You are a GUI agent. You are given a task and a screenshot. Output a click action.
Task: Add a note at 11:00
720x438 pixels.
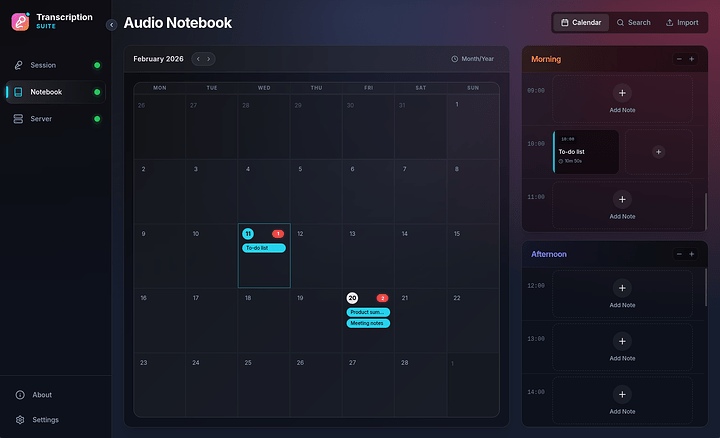tap(622, 205)
